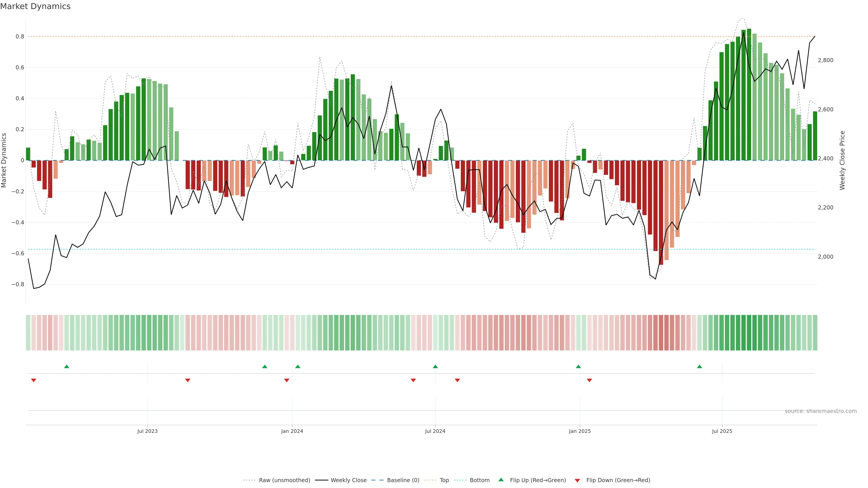The width and height of the screenshot is (868, 488).
Task: Click the Jul 2023 axis label
Action: pos(147,431)
